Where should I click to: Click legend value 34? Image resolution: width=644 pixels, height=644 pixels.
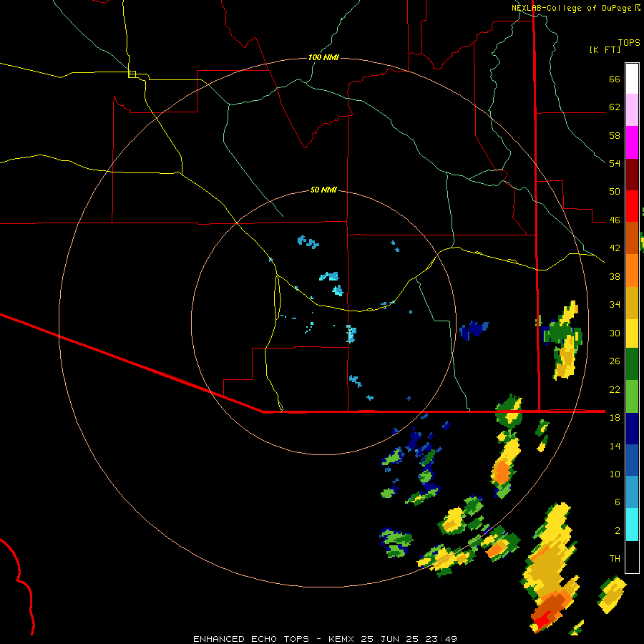click(x=615, y=304)
